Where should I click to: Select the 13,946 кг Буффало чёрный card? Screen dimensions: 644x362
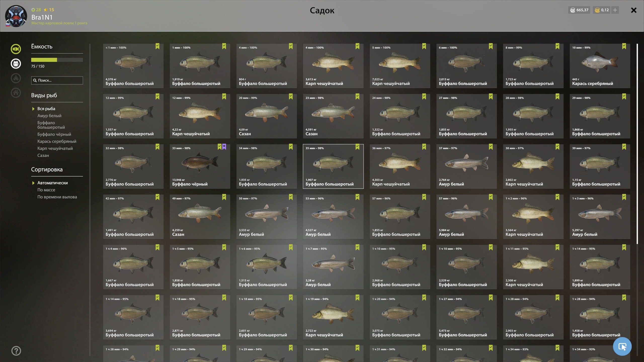[x=200, y=166]
